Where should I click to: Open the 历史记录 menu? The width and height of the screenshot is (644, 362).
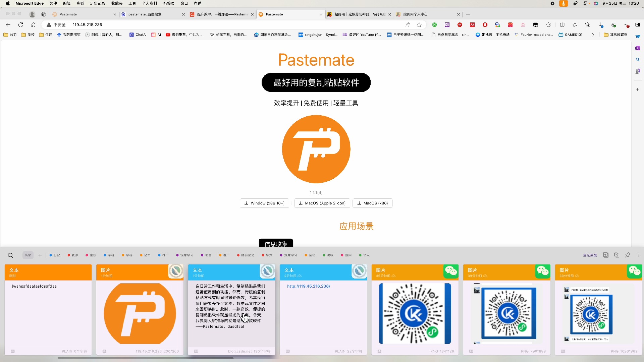tap(97, 3)
